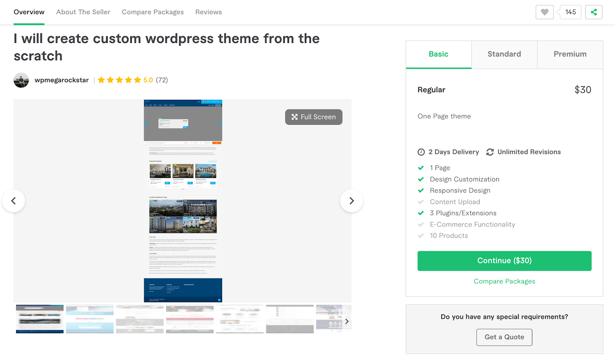615x364 pixels.
Task: Click the main theme preview image
Action: [x=183, y=201]
